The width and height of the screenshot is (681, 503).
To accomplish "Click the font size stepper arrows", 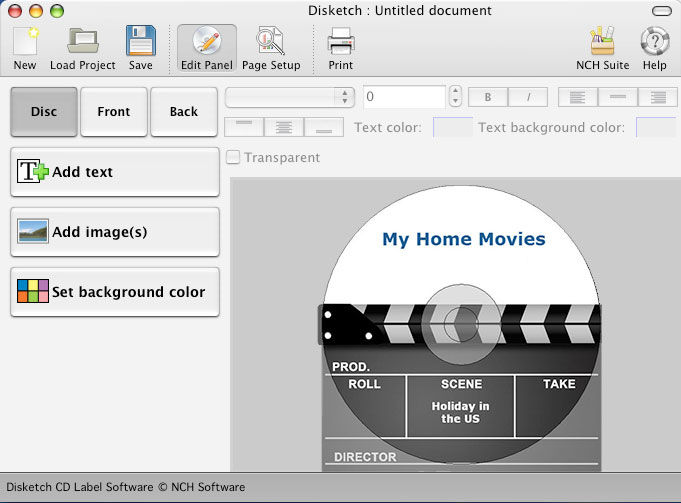I will 455,97.
